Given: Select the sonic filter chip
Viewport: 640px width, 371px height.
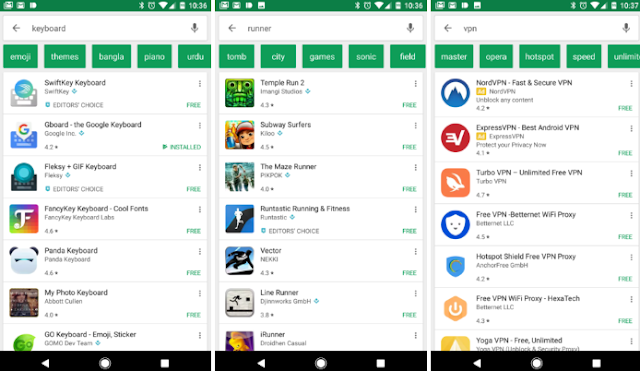Looking at the screenshot, I should [366, 56].
